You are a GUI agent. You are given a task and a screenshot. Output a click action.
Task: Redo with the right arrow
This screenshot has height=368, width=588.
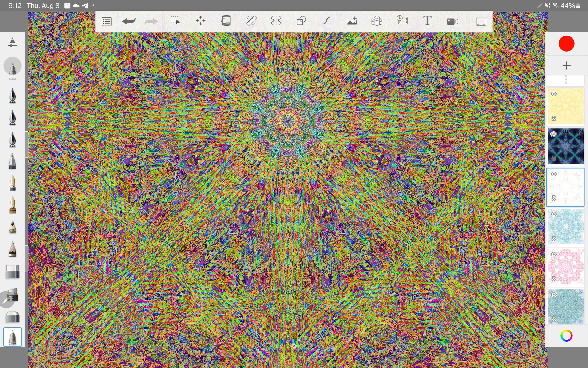(x=151, y=21)
